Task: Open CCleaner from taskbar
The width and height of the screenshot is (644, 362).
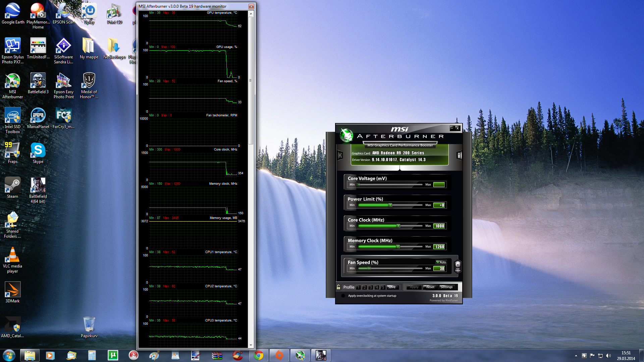Action: pyautogui.click(x=237, y=355)
